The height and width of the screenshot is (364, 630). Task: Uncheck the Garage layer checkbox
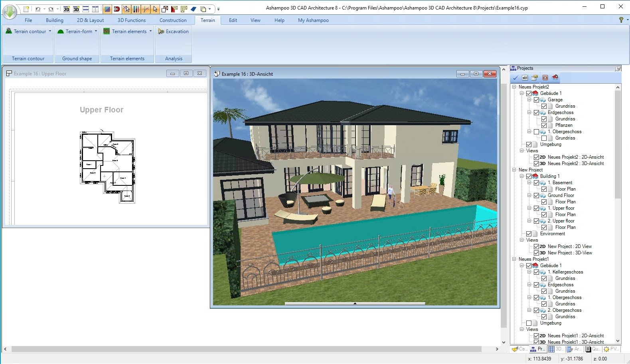coord(536,100)
